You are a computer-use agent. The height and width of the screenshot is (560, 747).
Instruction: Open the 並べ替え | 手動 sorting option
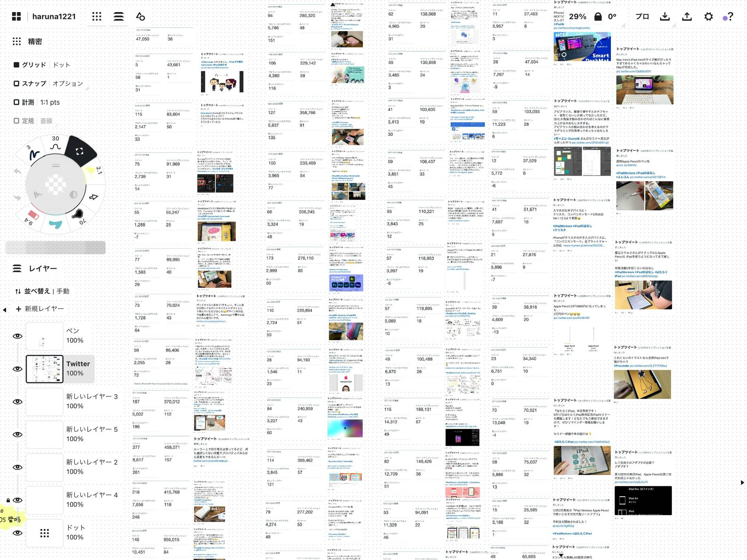(42, 291)
